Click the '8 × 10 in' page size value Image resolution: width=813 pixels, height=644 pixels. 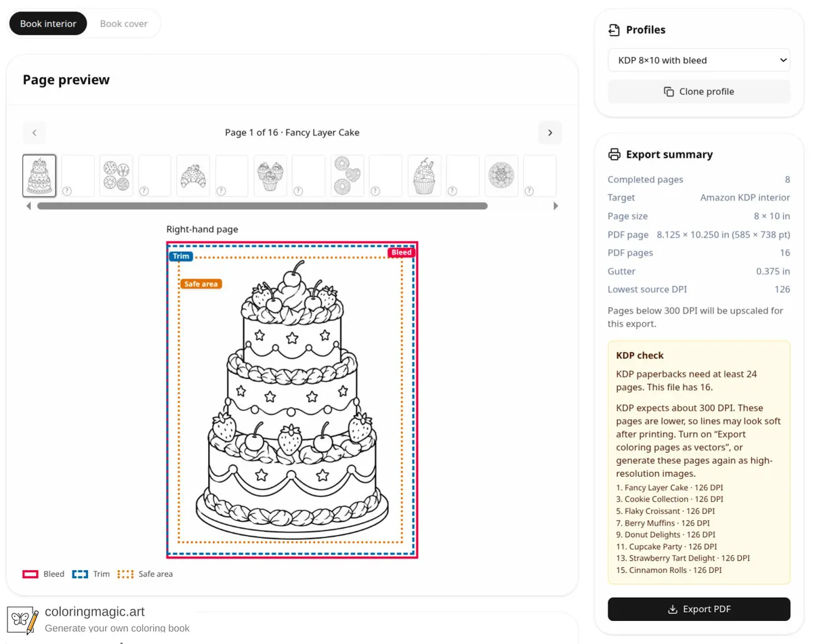772,216
